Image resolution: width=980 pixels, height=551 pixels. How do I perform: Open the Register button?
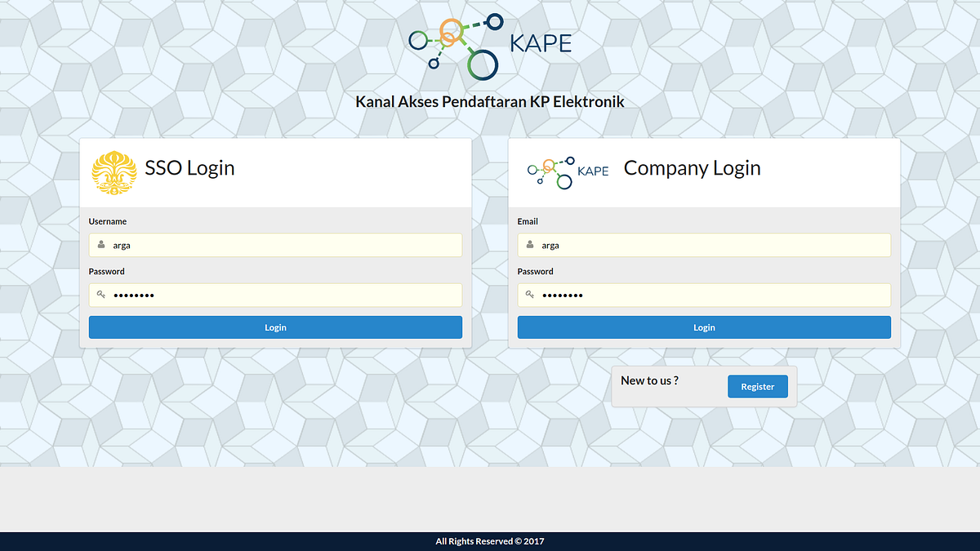coord(758,387)
